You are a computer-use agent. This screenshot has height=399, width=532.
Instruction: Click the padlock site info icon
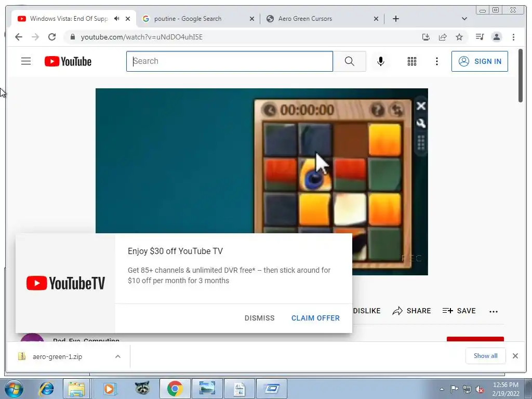pos(72,37)
